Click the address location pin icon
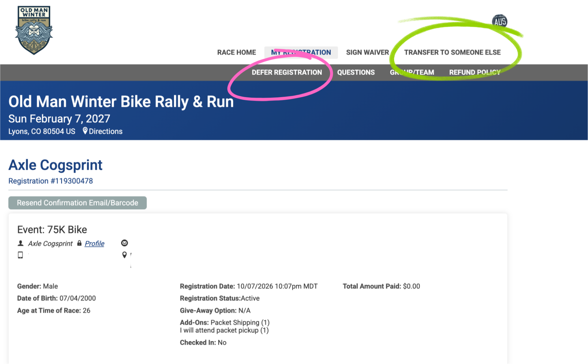588x364 pixels. pos(124,255)
